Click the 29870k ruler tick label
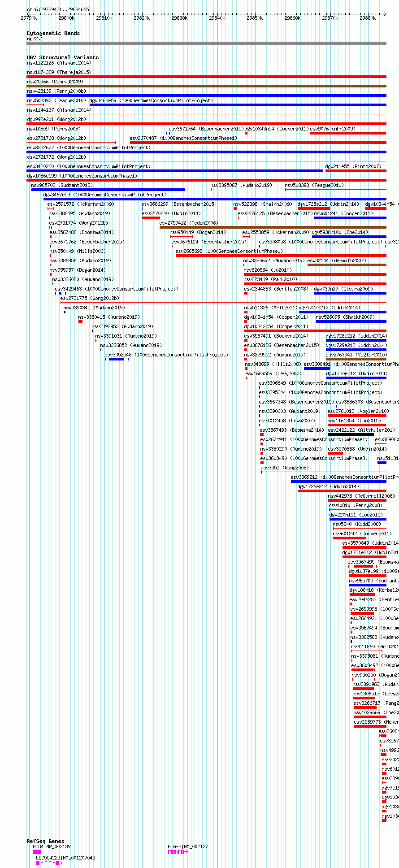Screen dimensions: 399x868 330,18
